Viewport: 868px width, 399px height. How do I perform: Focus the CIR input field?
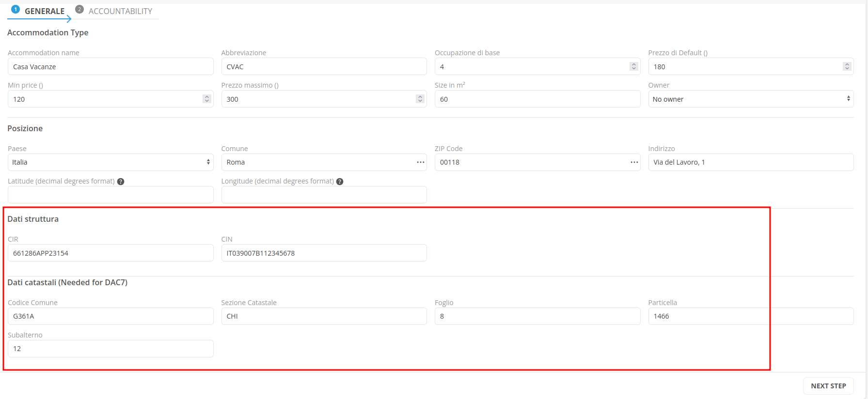[x=110, y=253]
